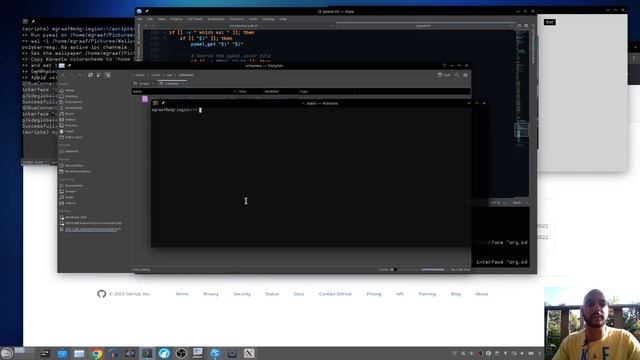
Task: Open the Pricing footer link on GitHub
Action: 374,294
